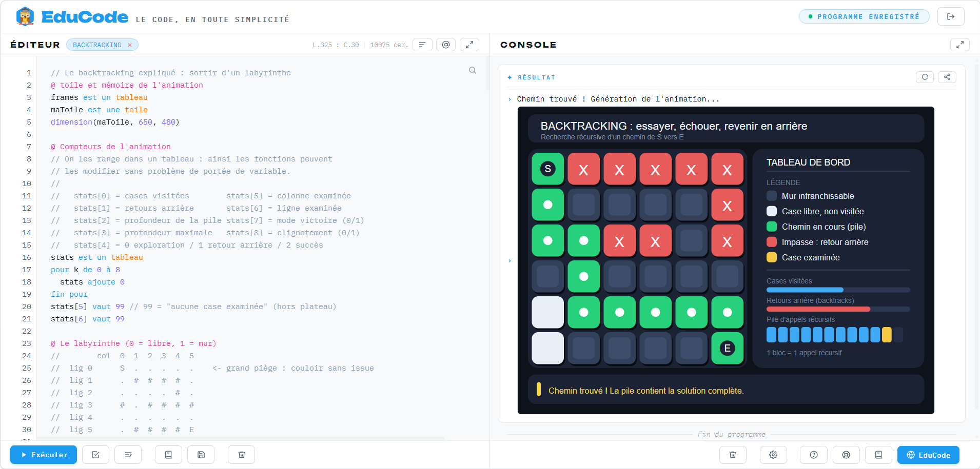Click the book icon in the editor bottom toolbar

coord(168,455)
